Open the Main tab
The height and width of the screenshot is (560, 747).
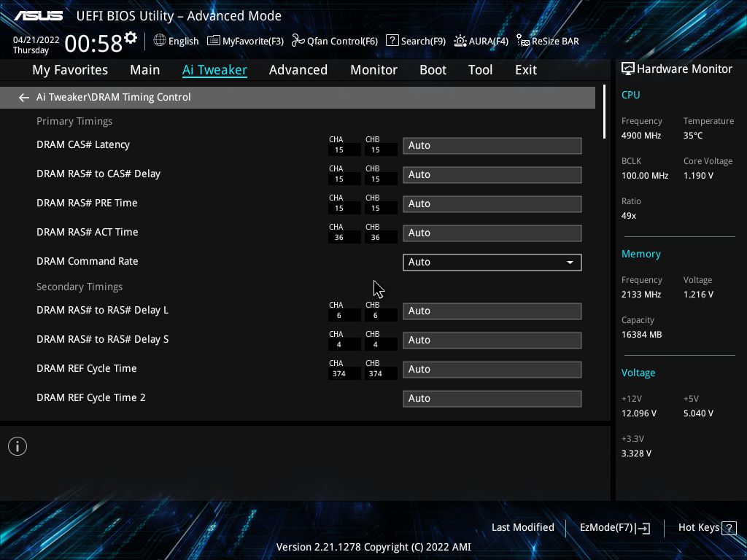[x=145, y=70]
